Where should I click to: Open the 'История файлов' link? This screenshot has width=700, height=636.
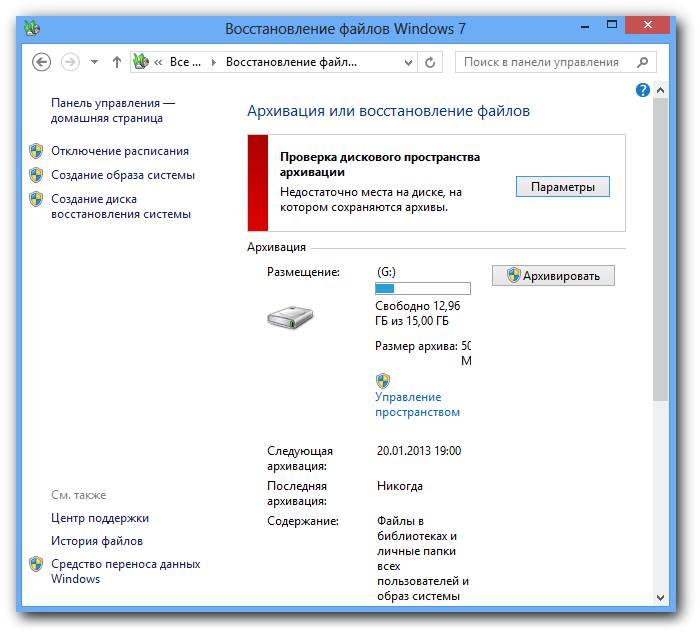(96, 541)
